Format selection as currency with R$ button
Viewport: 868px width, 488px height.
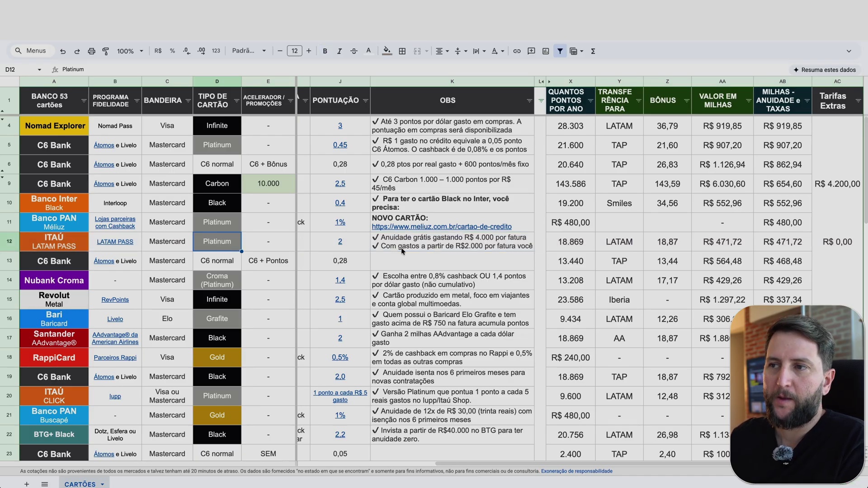coord(158,51)
